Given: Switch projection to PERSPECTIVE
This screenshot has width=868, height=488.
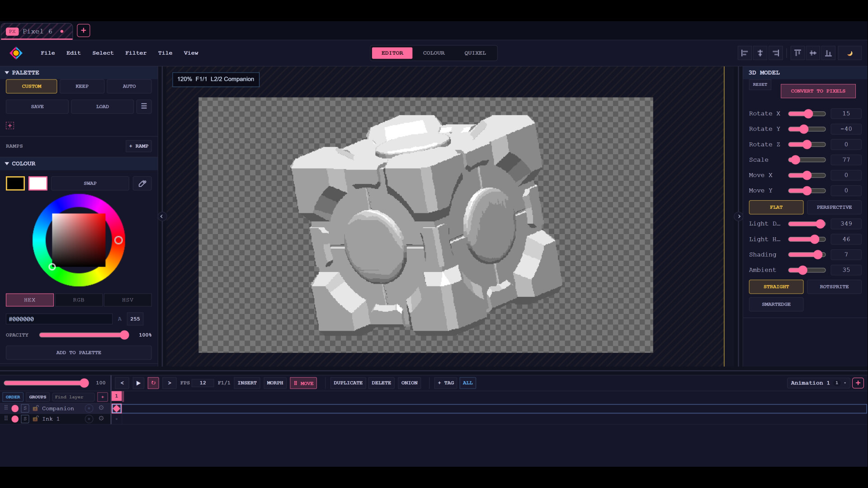Looking at the screenshot, I should point(834,207).
